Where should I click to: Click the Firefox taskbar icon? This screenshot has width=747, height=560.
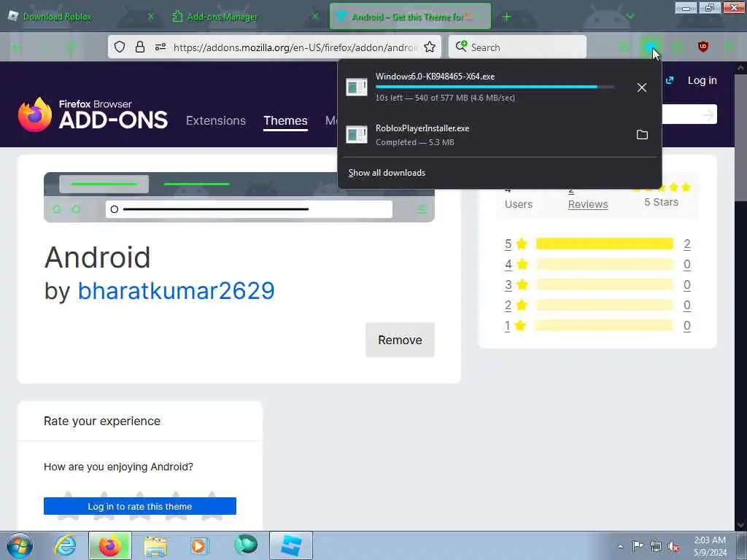click(x=110, y=545)
